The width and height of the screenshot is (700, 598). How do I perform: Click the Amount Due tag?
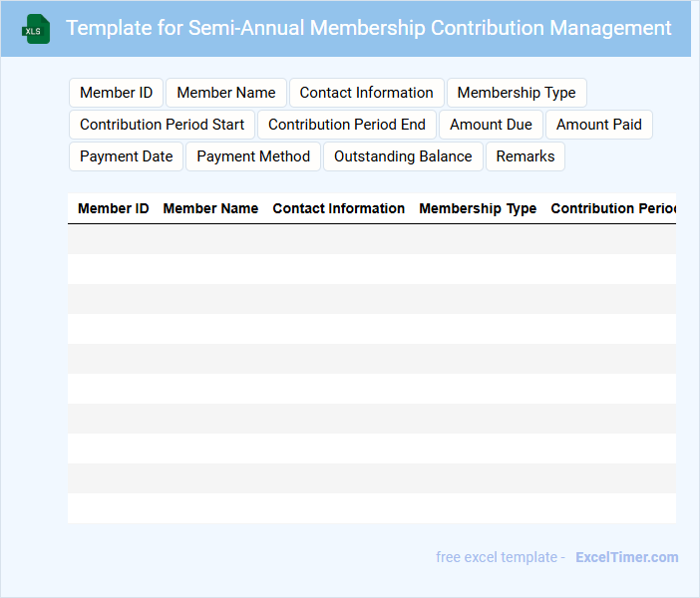491,125
